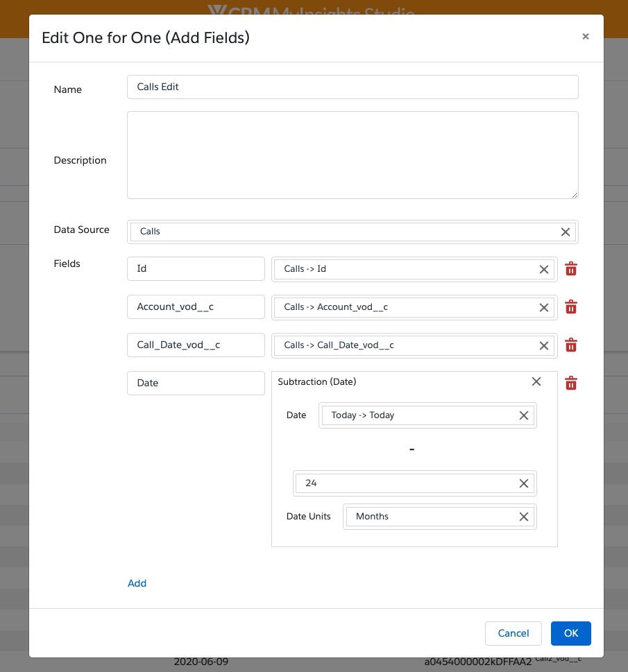This screenshot has width=628, height=672.
Task: Open the Date Units Months dropdown
Action: [430, 517]
